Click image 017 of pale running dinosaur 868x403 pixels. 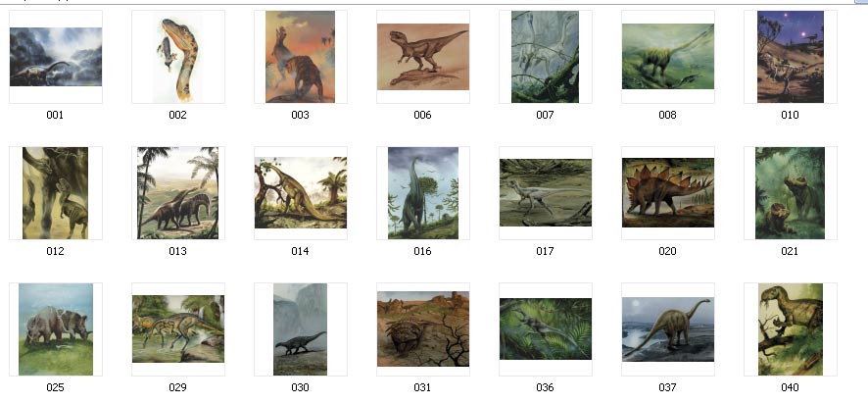point(546,193)
